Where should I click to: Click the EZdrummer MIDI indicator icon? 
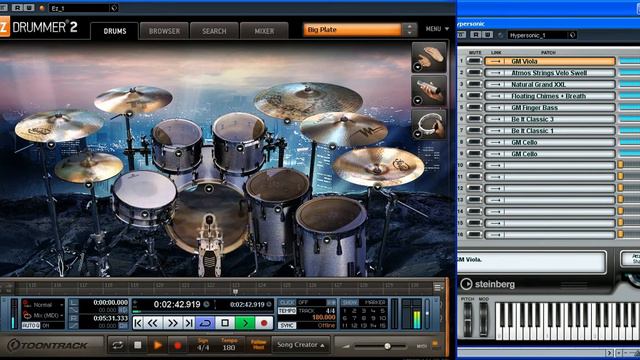tap(435, 344)
